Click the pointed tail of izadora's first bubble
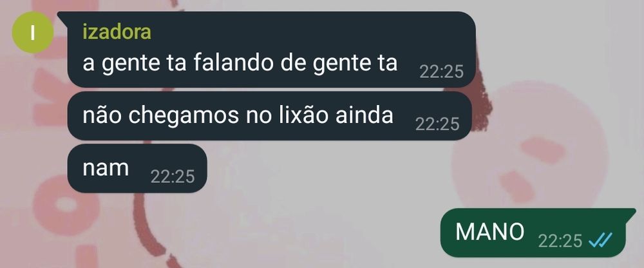Image resolution: width=644 pixels, height=268 pixels. (63, 16)
